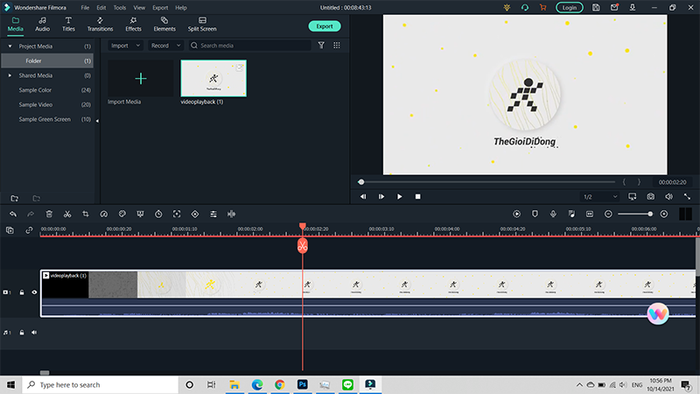Viewport: 700px width, 394px height.
Task: Switch to the Audio tab
Action: point(42,24)
